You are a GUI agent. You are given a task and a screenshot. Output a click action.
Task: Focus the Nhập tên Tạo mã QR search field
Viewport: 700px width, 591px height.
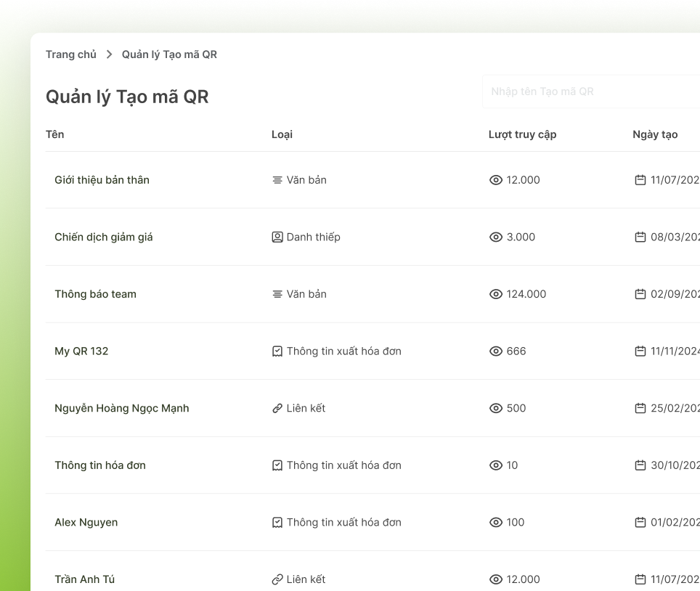tap(590, 91)
